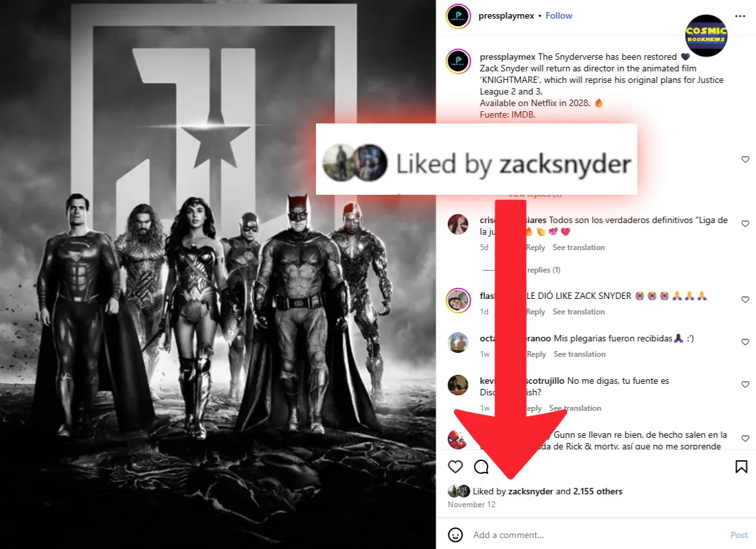
Task: View the '2,155 others' likes list
Action: coord(597,492)
